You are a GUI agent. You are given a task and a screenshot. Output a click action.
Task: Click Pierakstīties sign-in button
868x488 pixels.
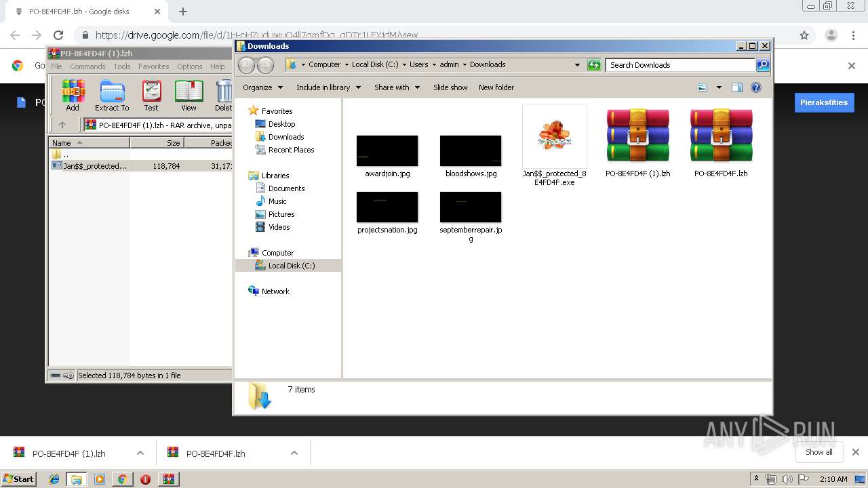pyautogui.click(x=824, y=102)
